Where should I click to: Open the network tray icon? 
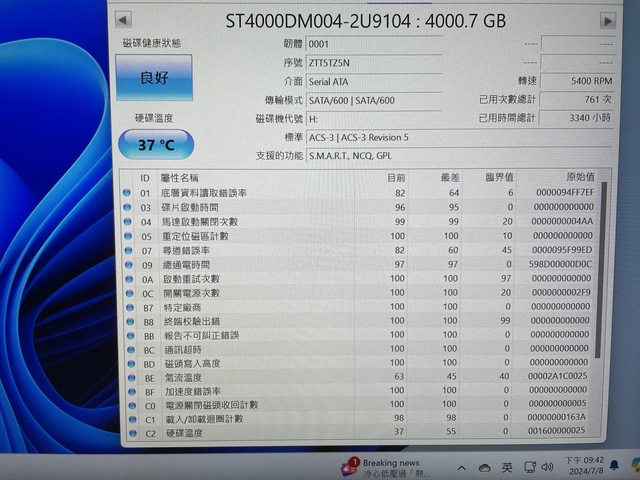pyautogui.click(x=528, y=468)
